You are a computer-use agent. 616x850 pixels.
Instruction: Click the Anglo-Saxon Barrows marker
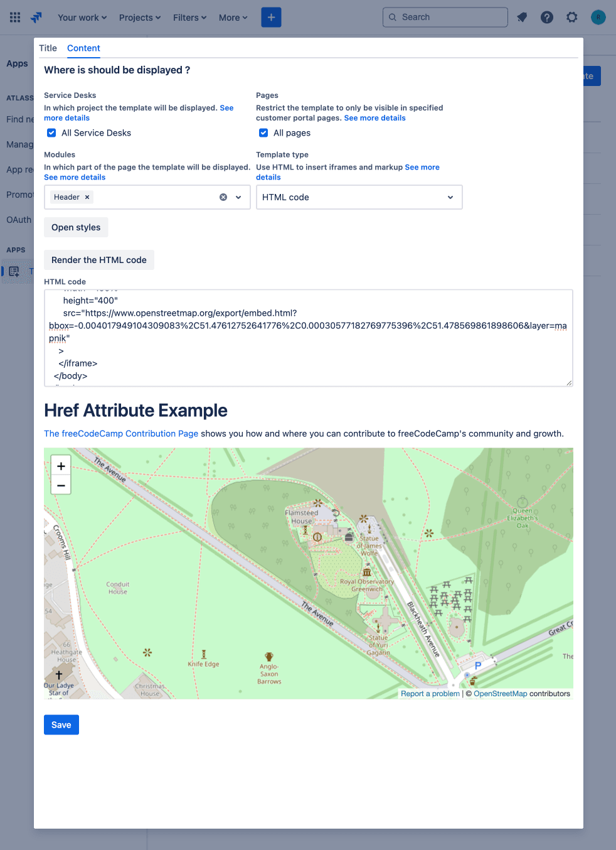(x=269, y=657)
